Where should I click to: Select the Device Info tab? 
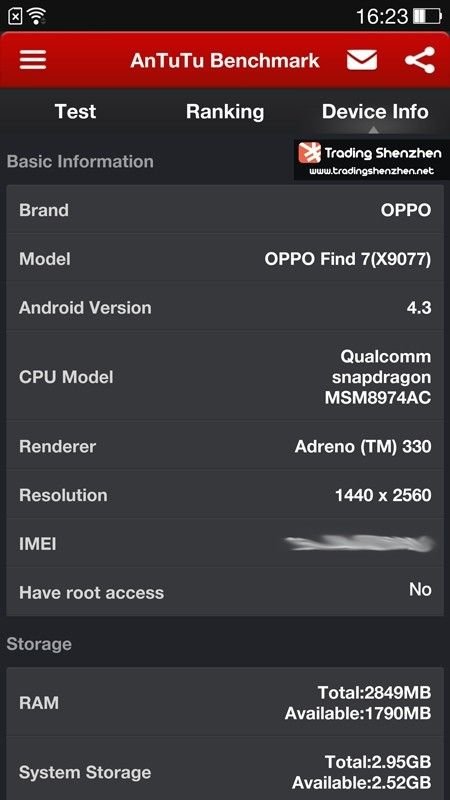[375, 112]
